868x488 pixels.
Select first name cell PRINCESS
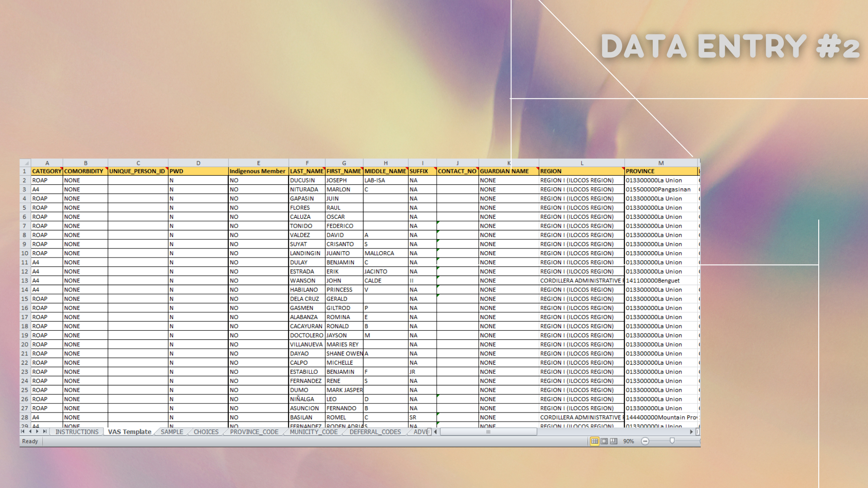(344, 290)
